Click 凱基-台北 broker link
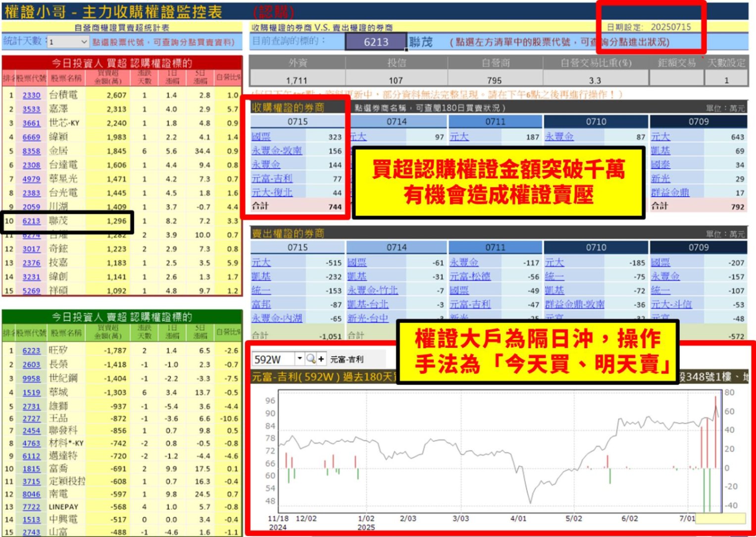Viewport: 756px width, 537px height. 367,304
